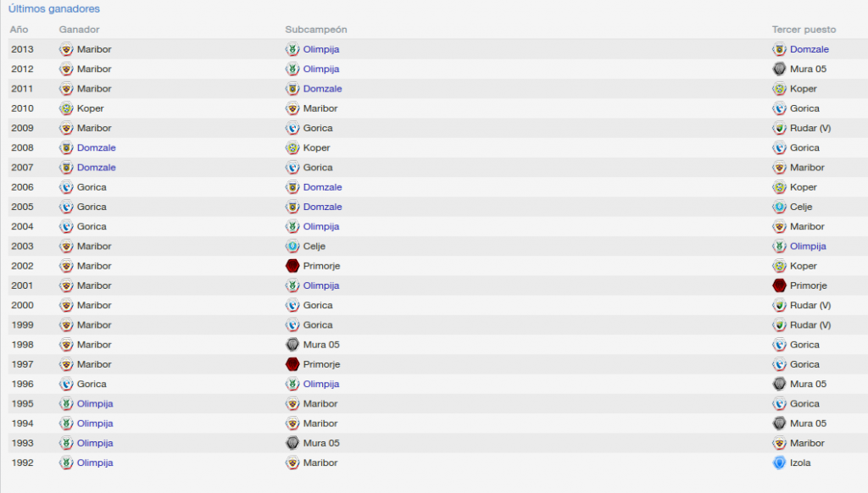
Task: Open Domzale link in 2008 winner row
Action: (x=97, y=147)
